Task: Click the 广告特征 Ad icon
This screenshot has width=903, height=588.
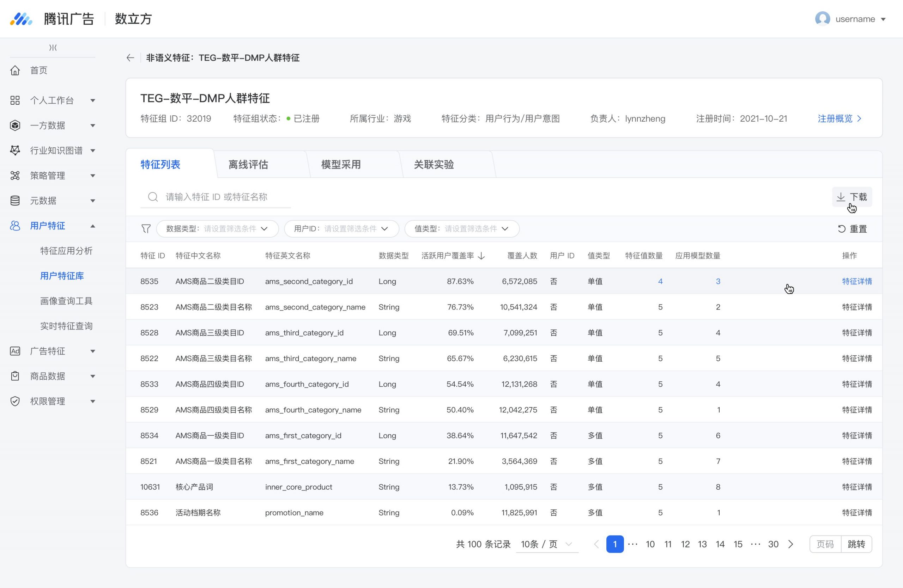Action: [15, 351]
